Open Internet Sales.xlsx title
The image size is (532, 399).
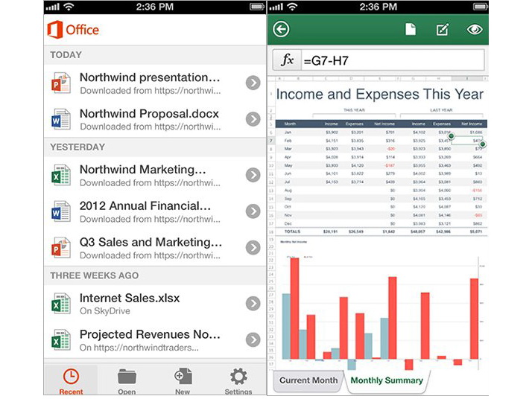click(130, 298)
